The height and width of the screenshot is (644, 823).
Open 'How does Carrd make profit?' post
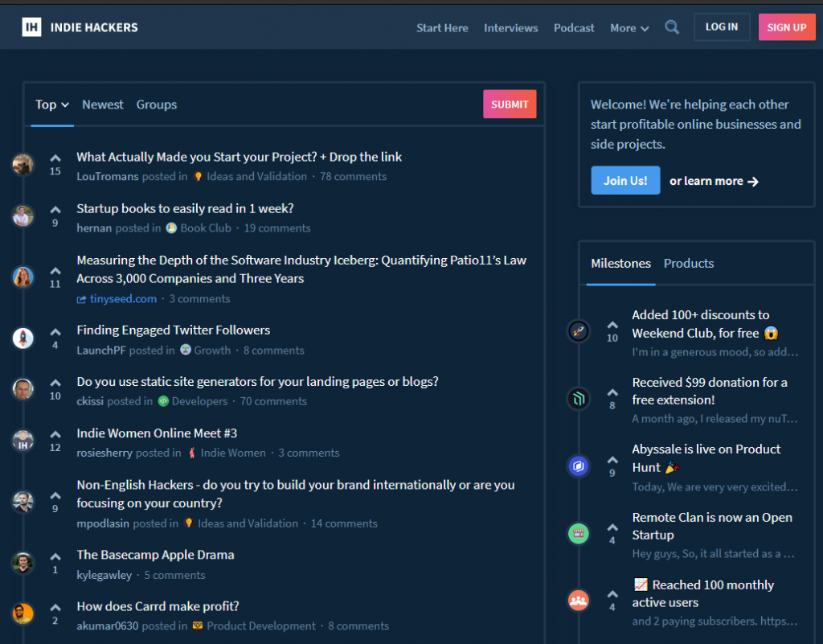point(158,606)
